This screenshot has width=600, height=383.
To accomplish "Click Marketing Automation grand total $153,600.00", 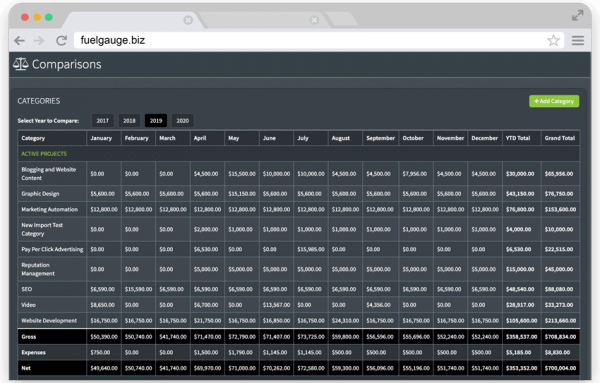I will [560, 209].
